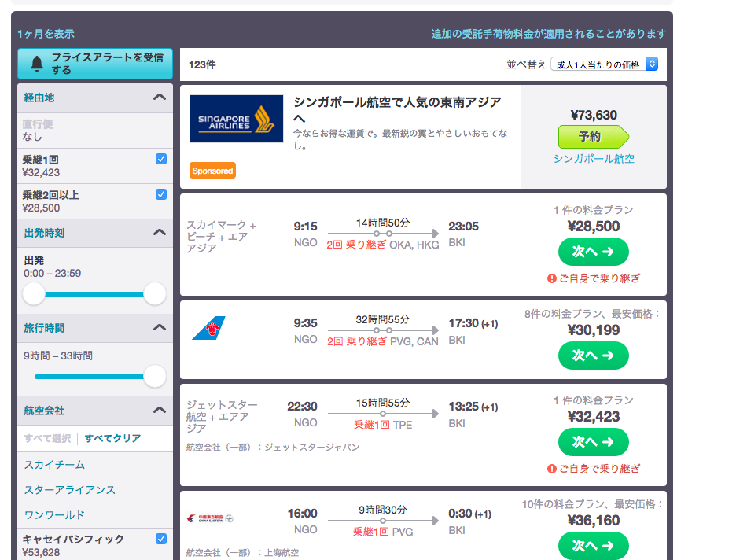This screenshot has height=560, width=736.
Task: Click 2回 乗り継ぎ PVG, CAN text
Action: [383, 341]
